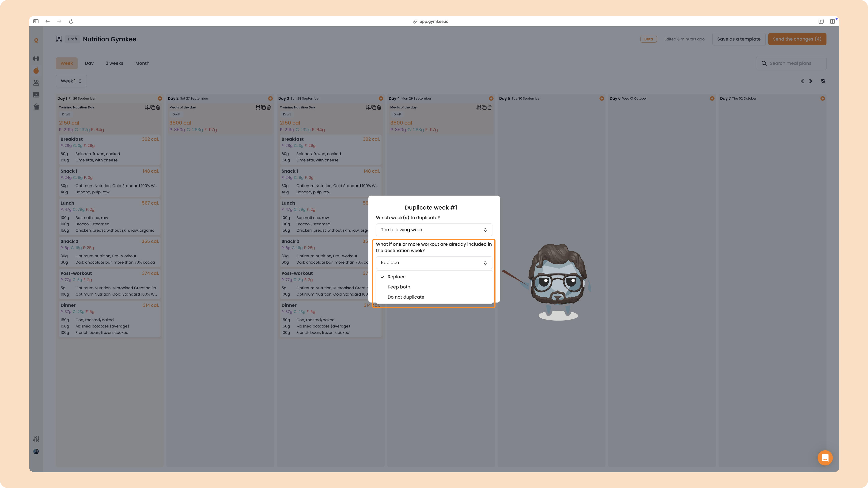Click Day 2 '3500 cal' value
Screen dimensions: 868x488
tap(180, 123)
